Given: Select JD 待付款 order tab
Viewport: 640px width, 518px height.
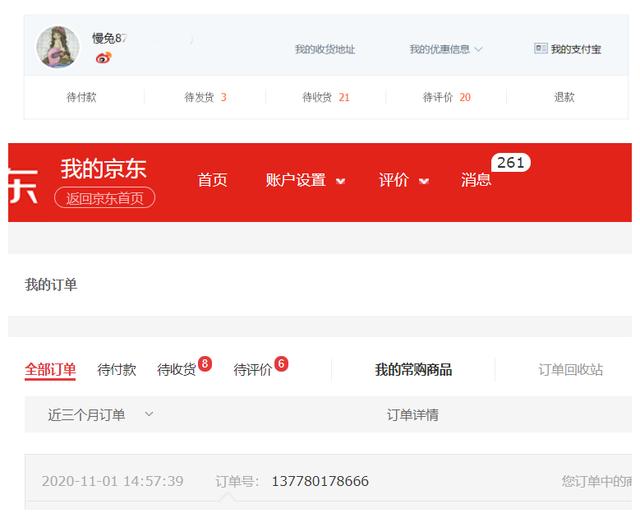Looking at the screenshot, I should (117, 370).
